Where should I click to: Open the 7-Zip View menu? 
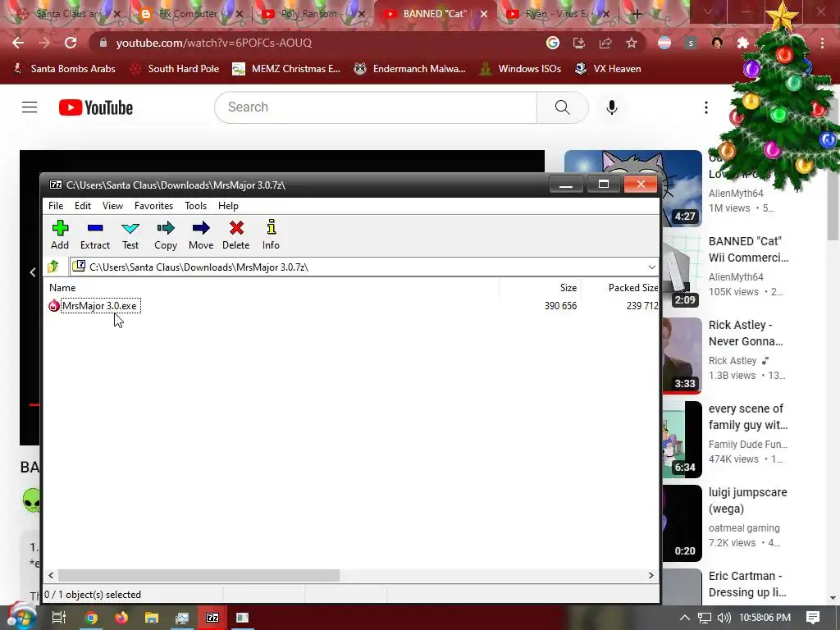[x=112, y=206]
